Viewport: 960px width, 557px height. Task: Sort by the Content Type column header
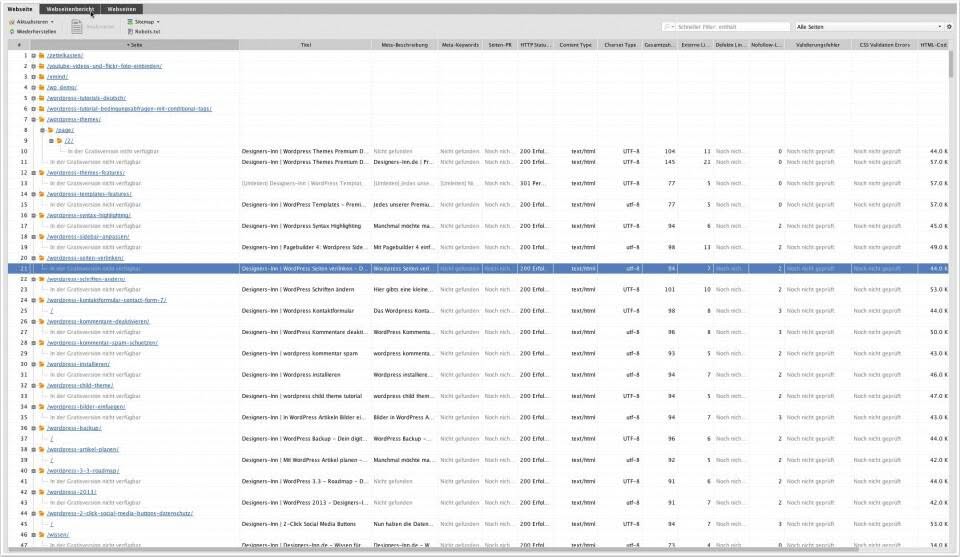pos(576,45)
